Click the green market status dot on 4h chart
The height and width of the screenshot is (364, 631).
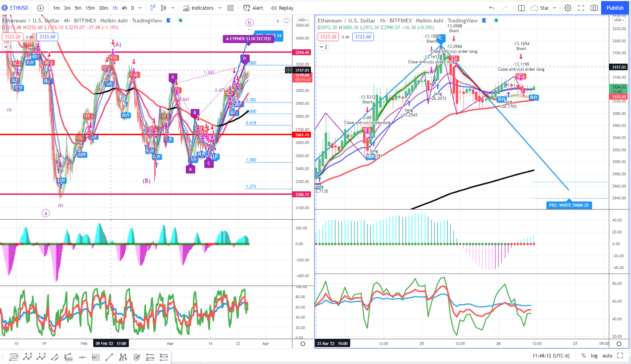pos(181,20)
